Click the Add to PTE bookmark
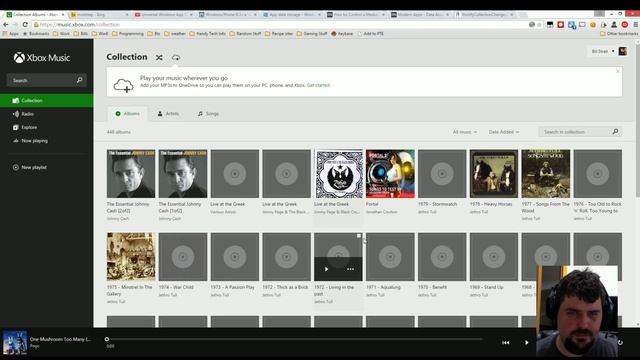The width and height of the screenshot is (640, 360). tap(370, 34)
